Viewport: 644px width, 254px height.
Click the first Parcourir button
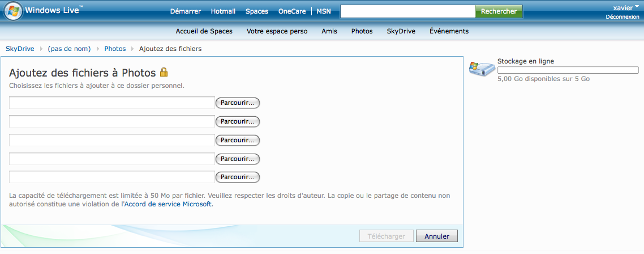238,103
